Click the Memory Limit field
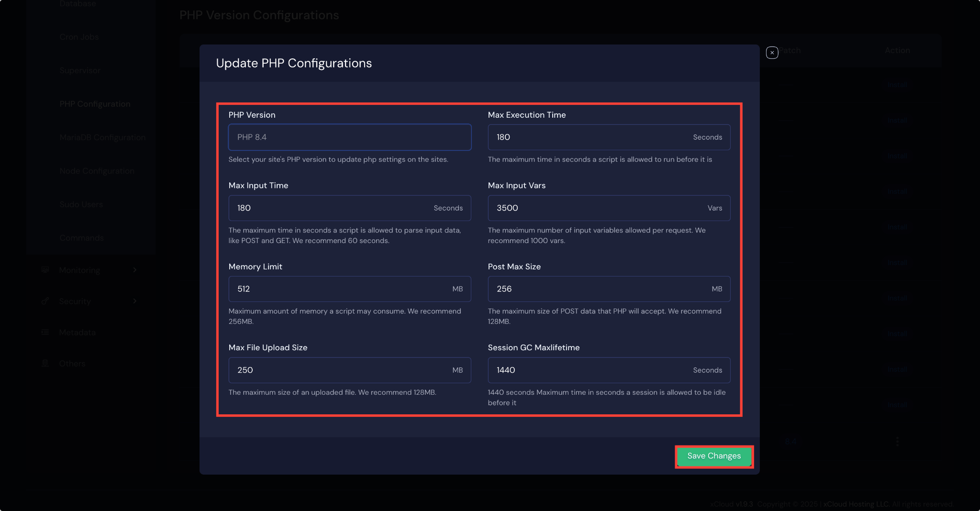 (349, 289)
